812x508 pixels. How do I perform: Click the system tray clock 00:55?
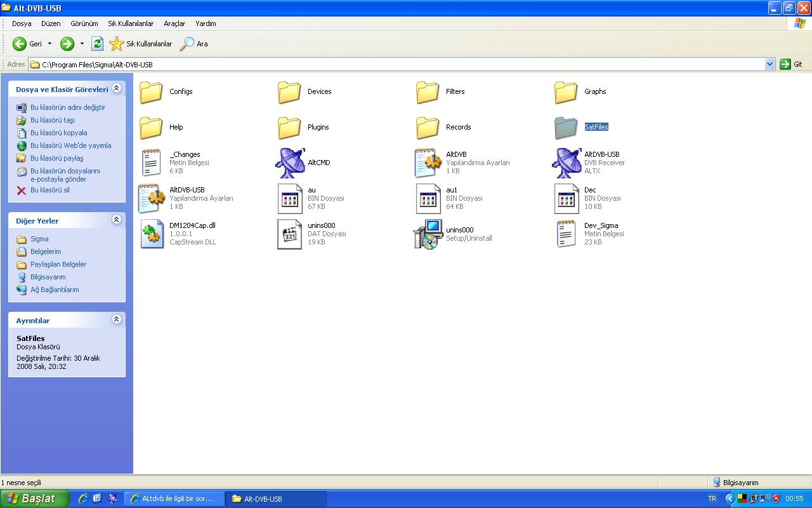[794, 498]
